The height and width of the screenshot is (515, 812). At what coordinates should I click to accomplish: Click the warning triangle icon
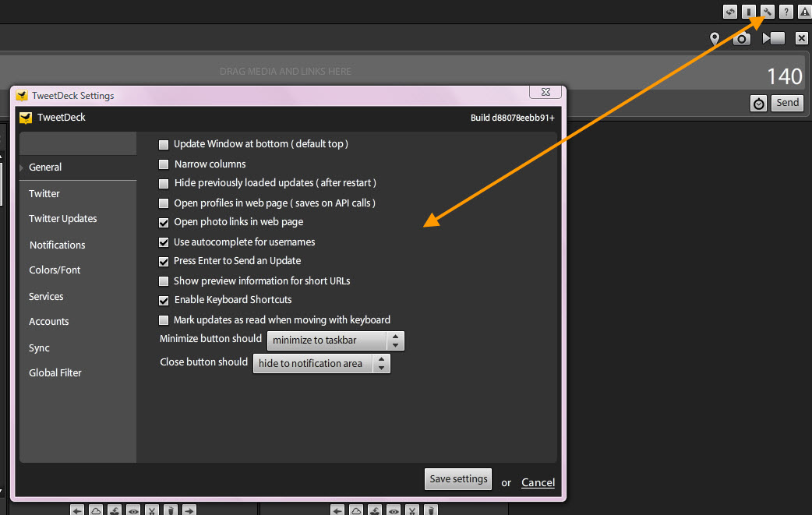click(804, 12)
